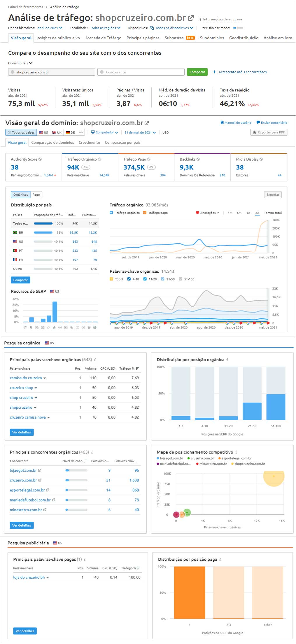Switch to Insights de público-alvo tab
This screenshot has height=644, width=296.
click(x=58, y=38)
